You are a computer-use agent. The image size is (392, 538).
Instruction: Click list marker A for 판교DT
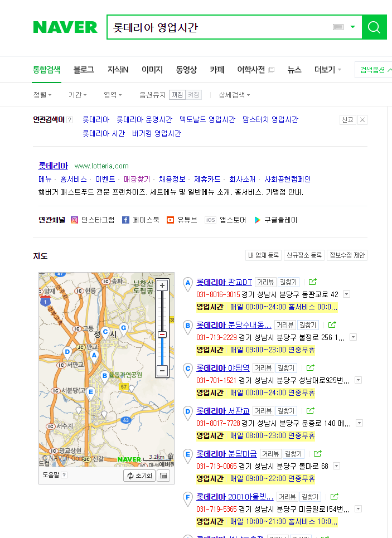pos(188,284)
